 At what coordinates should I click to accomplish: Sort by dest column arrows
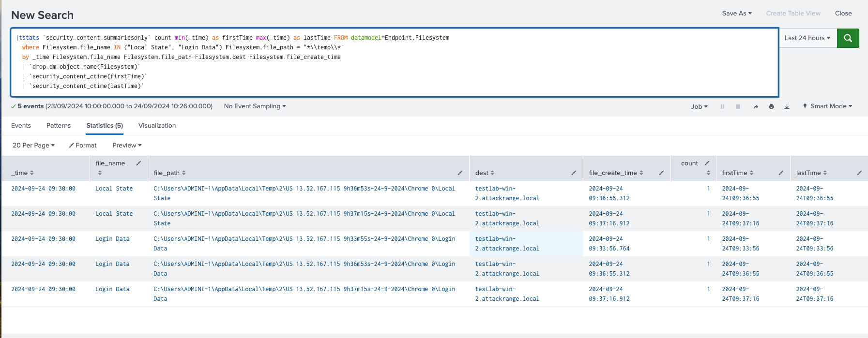tap(492, 173)
